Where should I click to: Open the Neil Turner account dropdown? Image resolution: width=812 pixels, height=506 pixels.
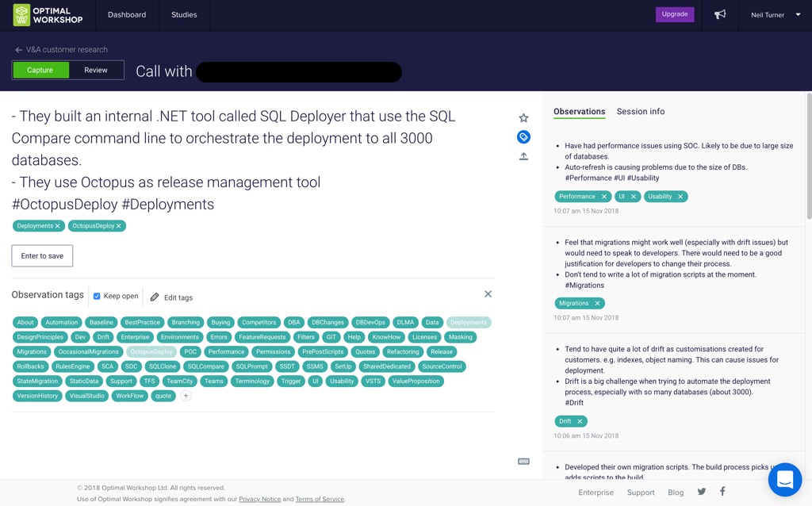tap(776, 15)
